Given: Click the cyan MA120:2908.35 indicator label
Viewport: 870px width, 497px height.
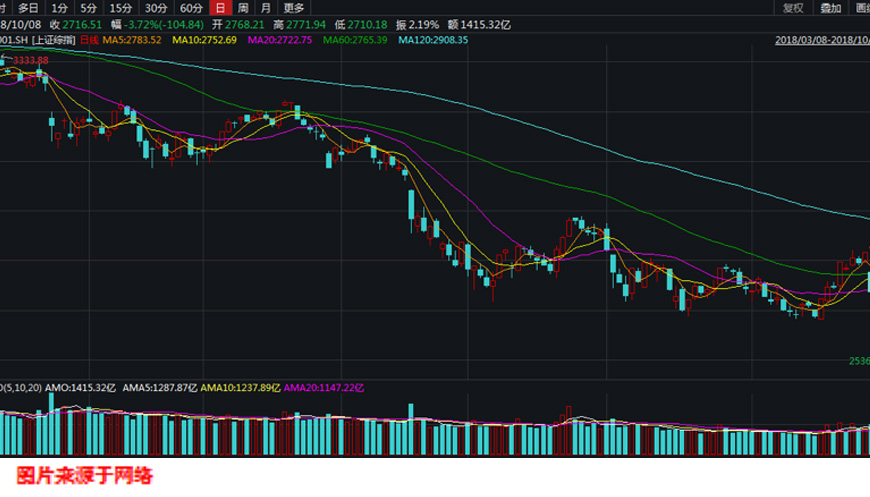Looking at the screenshot, I should click(433, 40).
